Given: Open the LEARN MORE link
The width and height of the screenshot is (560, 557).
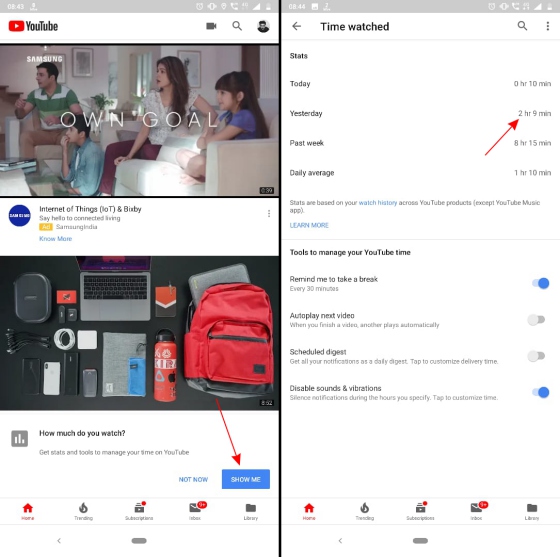Looking at the screenshot, I should (x=309, y=225).
